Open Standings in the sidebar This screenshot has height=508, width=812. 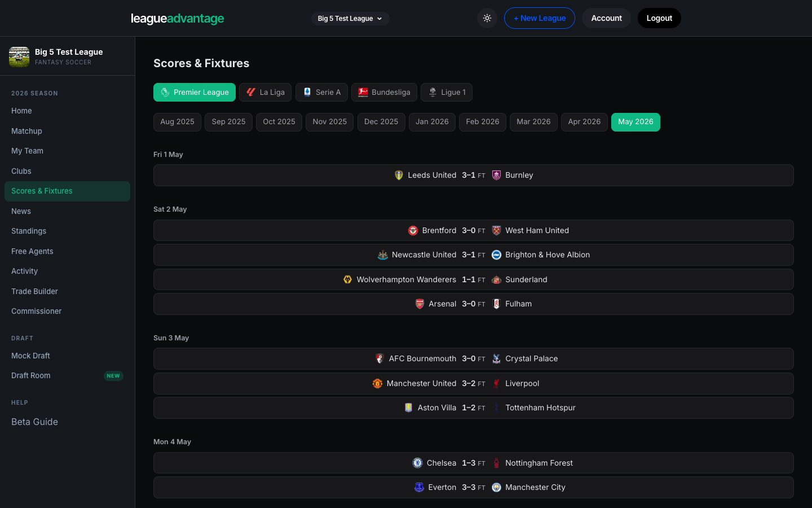(x=67, y=231)
